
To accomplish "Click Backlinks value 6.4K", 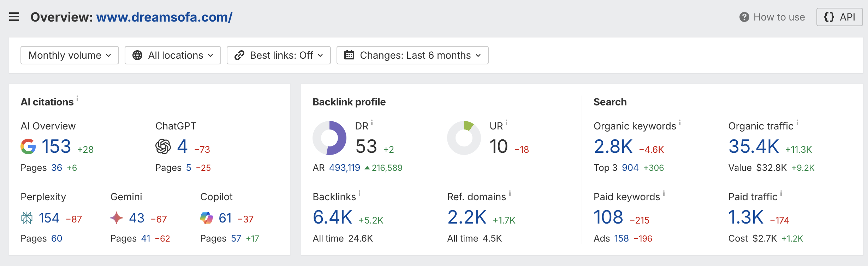I will [333, 217].
